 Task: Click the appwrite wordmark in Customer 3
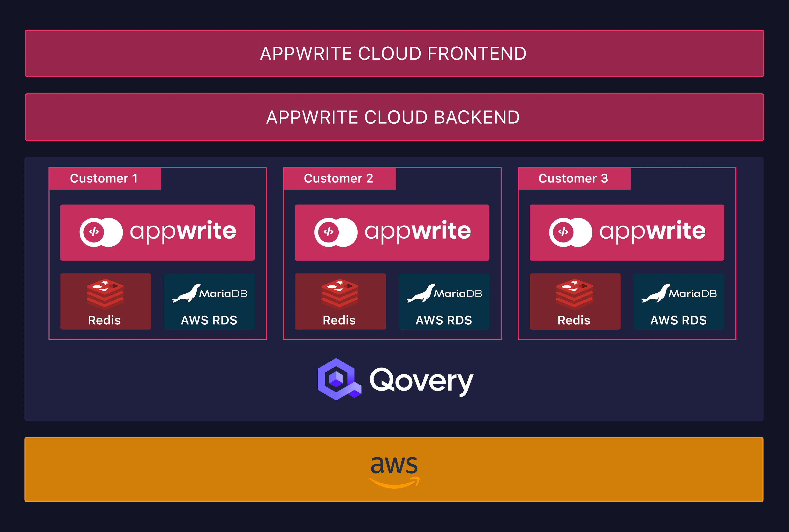(653, 232)
